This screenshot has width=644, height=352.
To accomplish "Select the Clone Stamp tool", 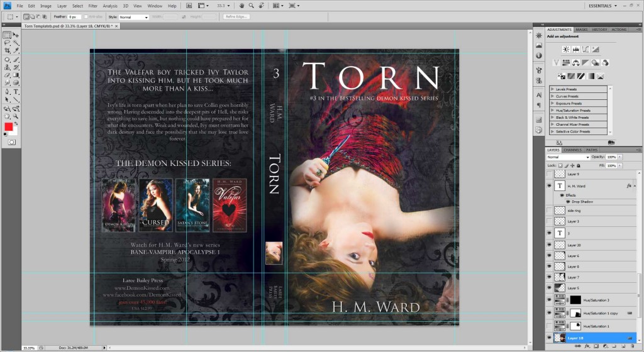I will [x=8, y=68].
